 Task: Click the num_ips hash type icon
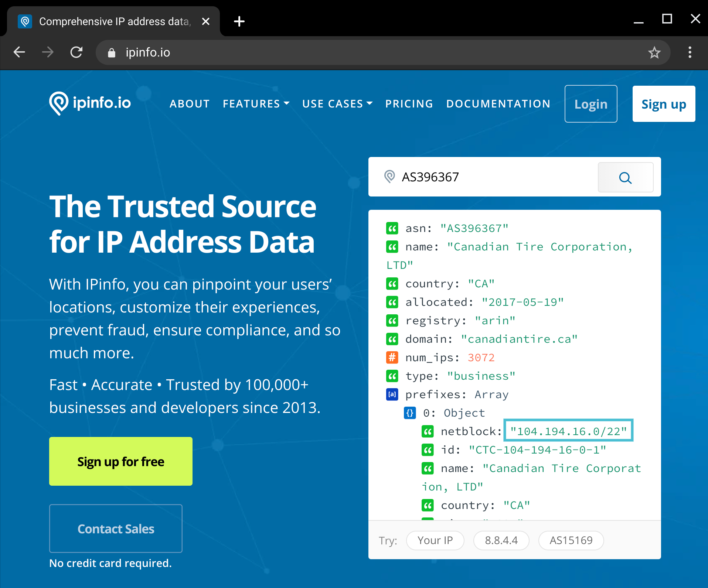click(x=392, y=358)
